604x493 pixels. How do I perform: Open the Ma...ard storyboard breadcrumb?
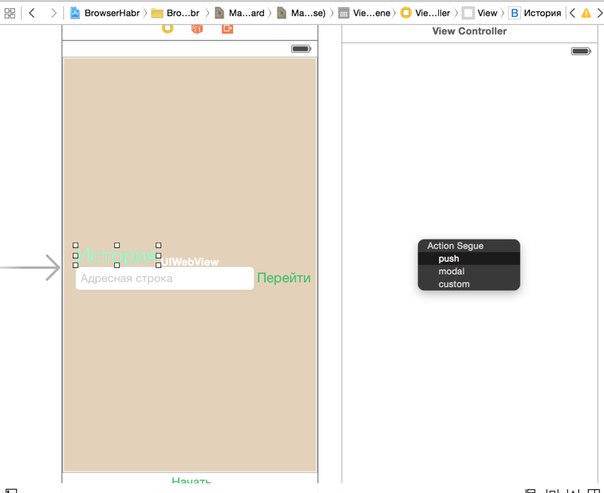point(240,13)
